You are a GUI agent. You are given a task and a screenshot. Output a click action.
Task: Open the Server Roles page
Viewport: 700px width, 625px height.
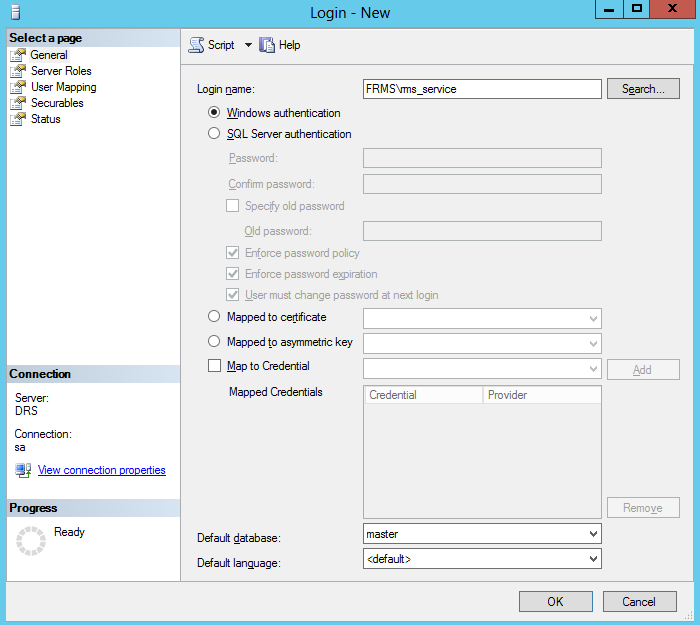point(61,71)
